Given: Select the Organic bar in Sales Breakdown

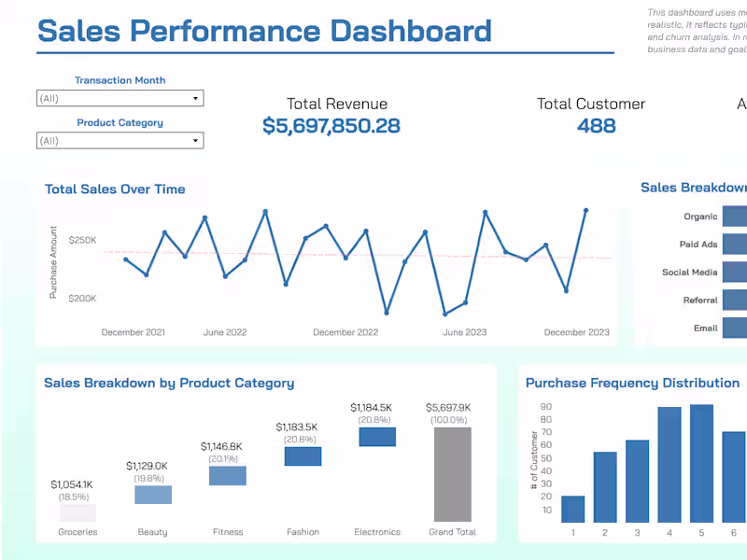Looking at the screenshot, I should 736,216.
